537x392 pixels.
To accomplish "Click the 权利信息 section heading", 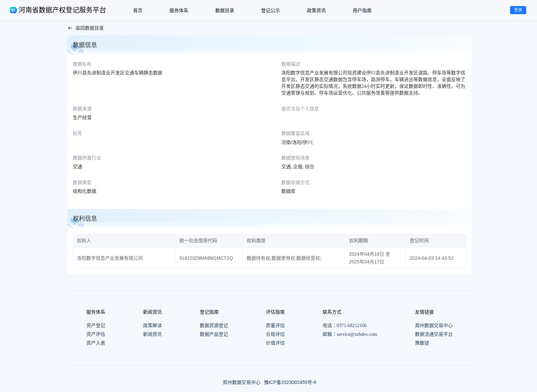I will [x=85, y=218].
